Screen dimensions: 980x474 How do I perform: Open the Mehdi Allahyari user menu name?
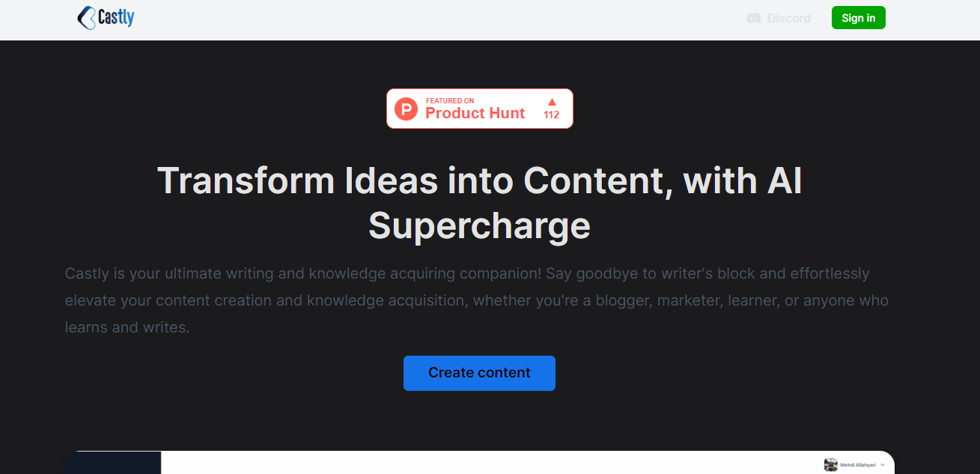click(x=859, y=465)
